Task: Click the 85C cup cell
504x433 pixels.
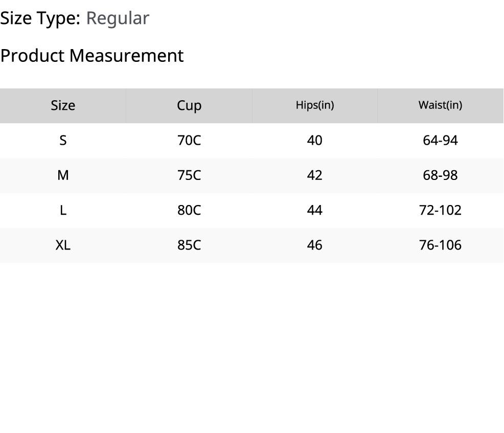Action: pos(189,245)
